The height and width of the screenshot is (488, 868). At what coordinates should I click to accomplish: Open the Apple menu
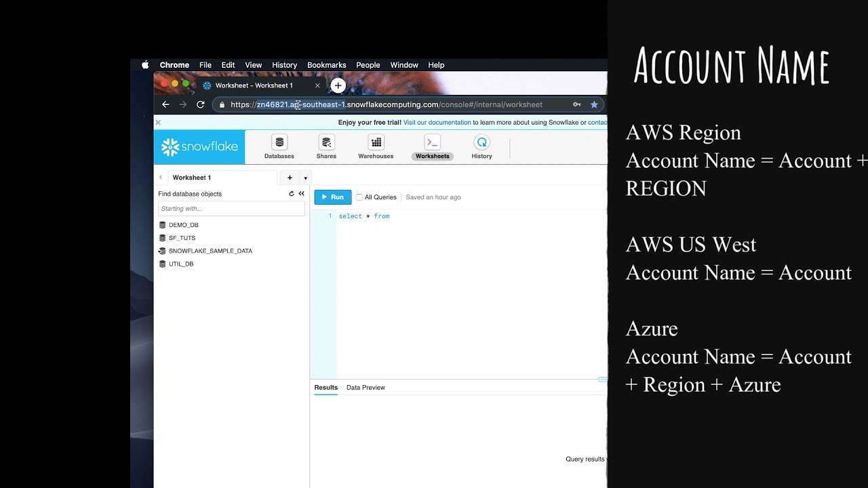pyautogui.click(x=145, y=65)
